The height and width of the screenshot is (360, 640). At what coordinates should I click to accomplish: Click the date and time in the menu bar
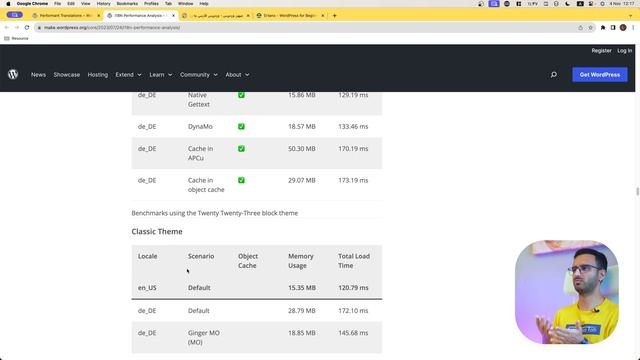coord(622,4)
